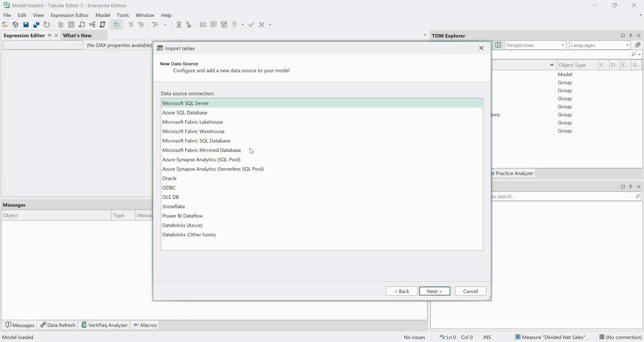Click the < Back button

click(401, 291)
